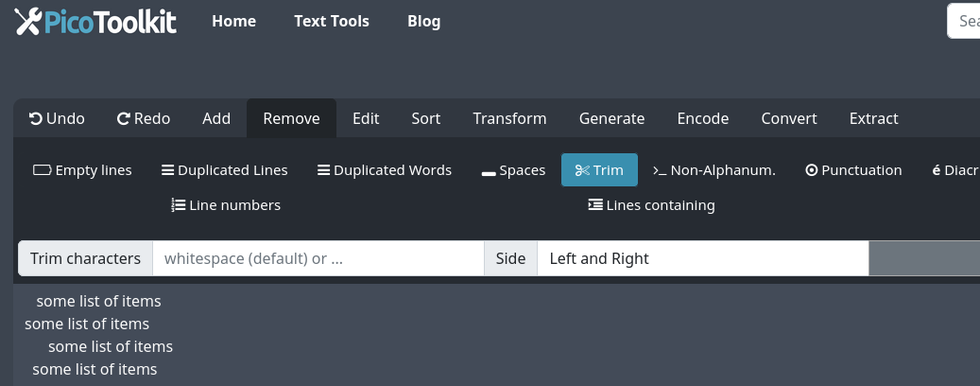Click the Undo arrow button
Image resolution: width=980 pixels, height=386 pixels.
57,118
